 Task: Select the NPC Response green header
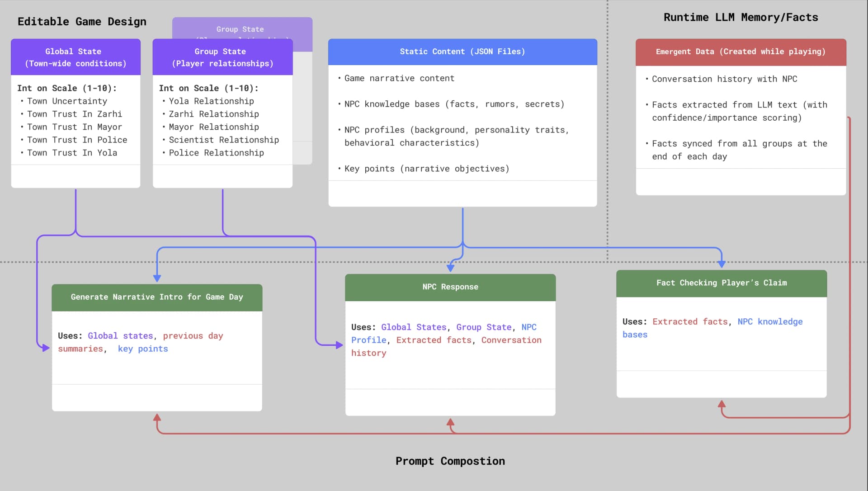tap(450, 287)
